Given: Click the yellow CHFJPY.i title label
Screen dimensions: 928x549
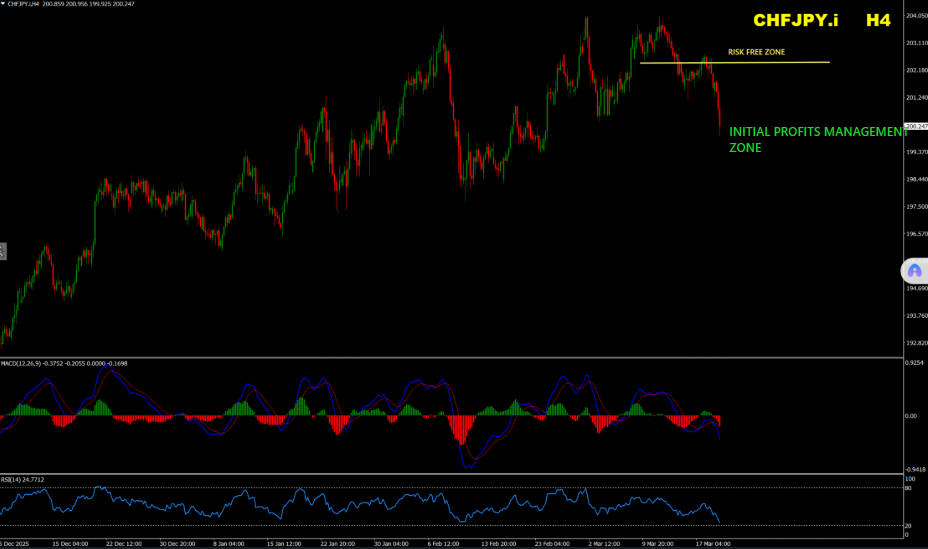Looking at the screenshot, I should tap(795, 20).
